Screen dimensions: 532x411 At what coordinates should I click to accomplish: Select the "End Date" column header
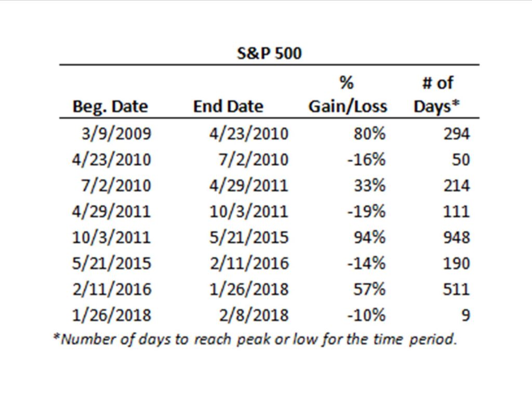coord(228,107)
